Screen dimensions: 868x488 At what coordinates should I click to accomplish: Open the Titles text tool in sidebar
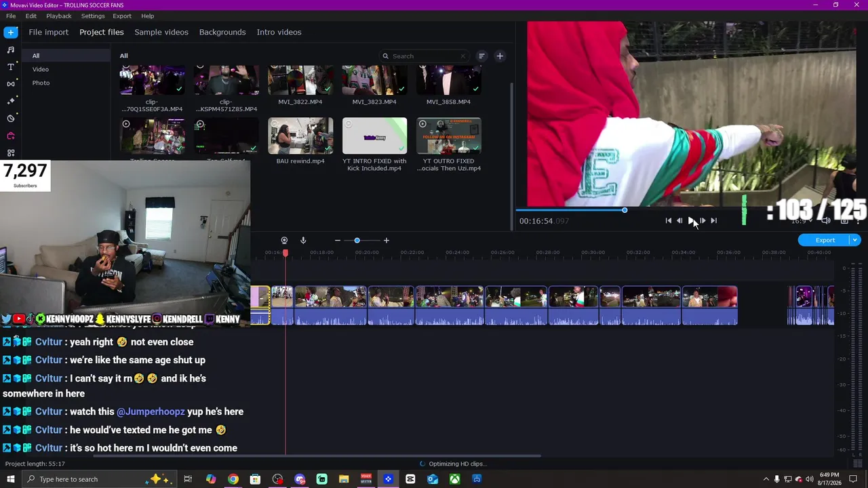[x=11, y=66]
